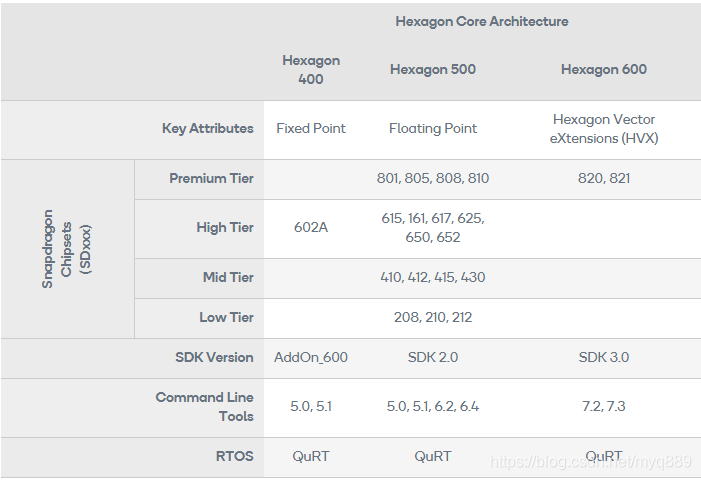This screenshot has height=480, width=701.
Task: Click the Hexagon Core Architecture header
Action: tap(481, 21)
